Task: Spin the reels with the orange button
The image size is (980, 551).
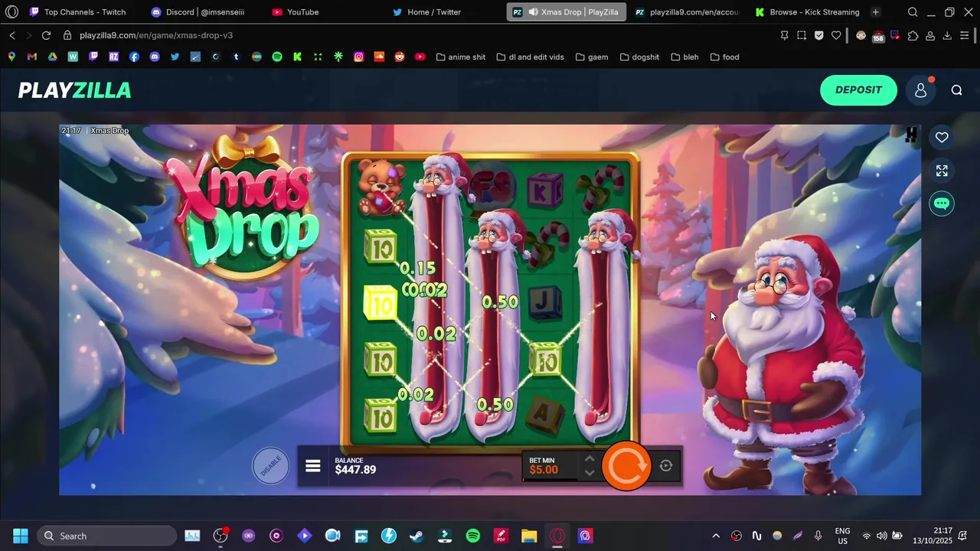Action: (626, 465)
